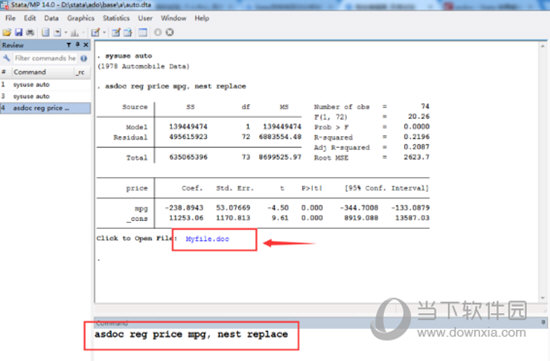Viewport: 550px width, 361px height.
Task: Open the Window menu
Action: (x=173, y=18)
